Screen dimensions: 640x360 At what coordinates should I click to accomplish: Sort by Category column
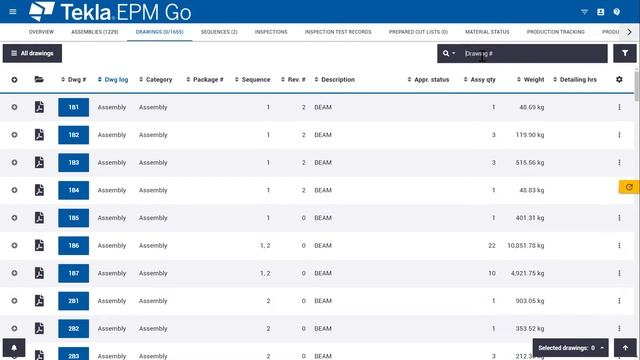click(x=156, y=80)
